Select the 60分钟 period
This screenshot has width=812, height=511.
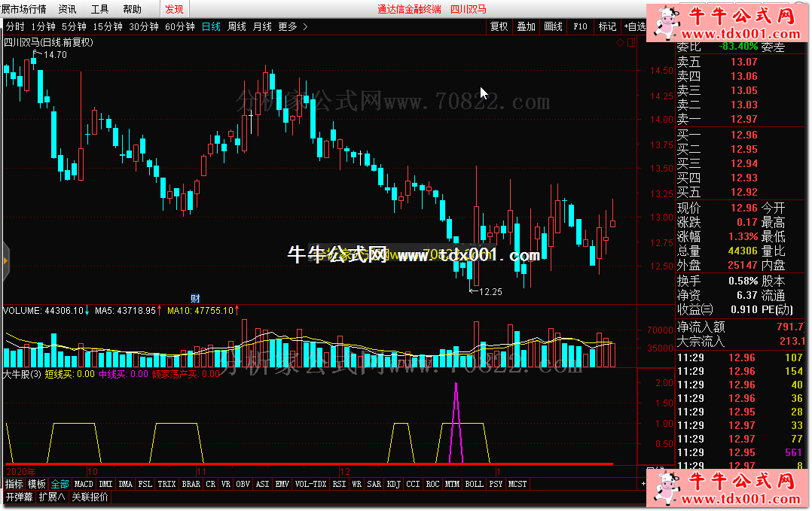point(180,26)
